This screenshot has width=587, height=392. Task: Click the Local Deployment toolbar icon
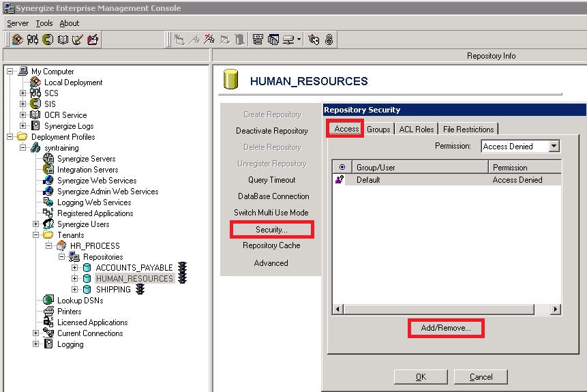[x=17, y=40]
